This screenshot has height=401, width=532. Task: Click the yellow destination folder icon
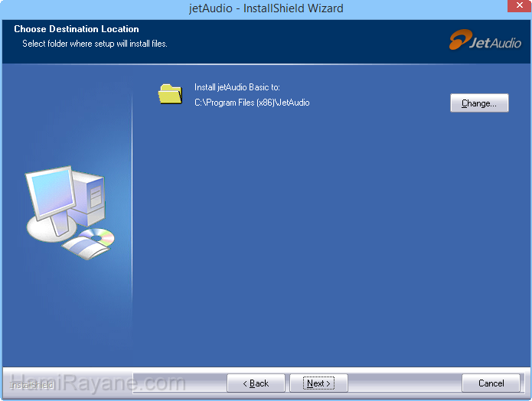tap(171, 94)
